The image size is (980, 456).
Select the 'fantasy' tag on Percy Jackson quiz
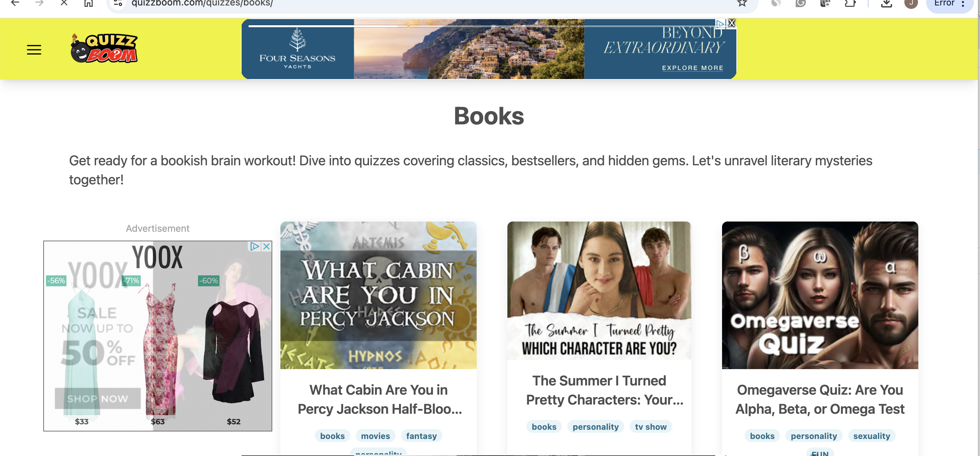(421, 436)
